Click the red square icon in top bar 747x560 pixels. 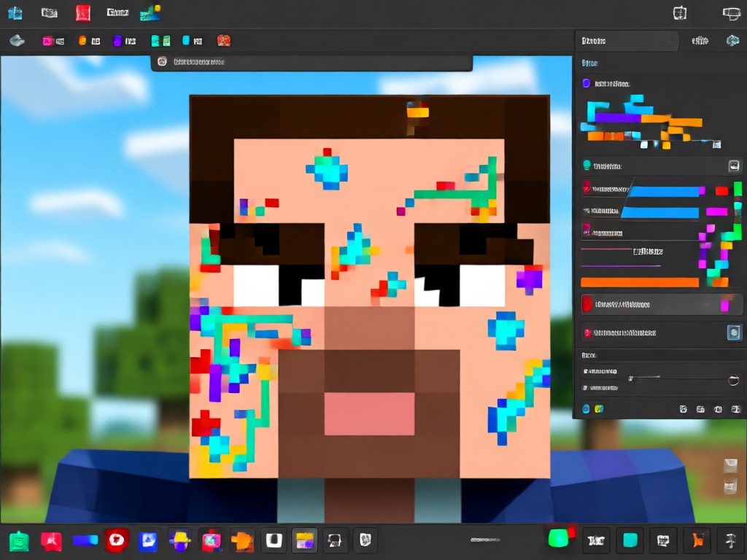83,13
